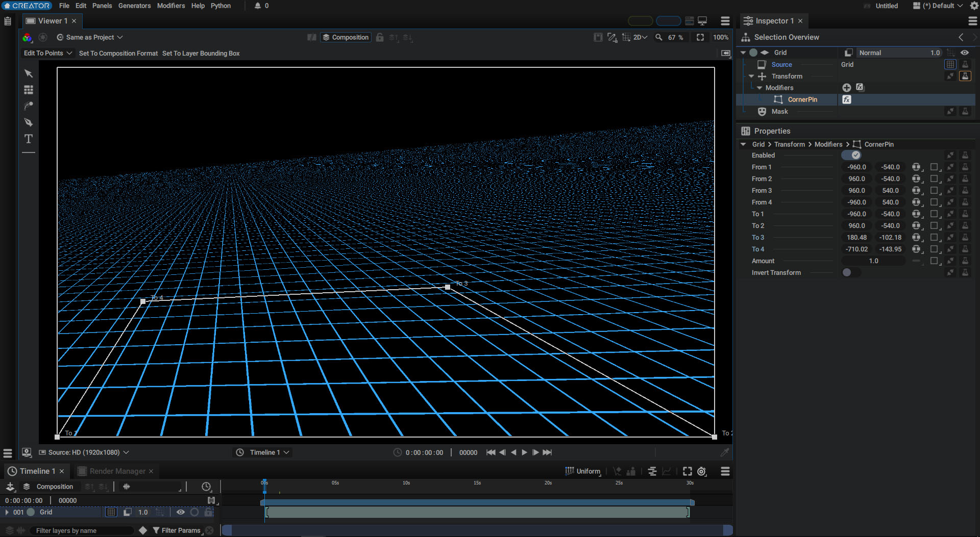
Task: Toggle the viewer composition lock icon
Action: tap(380, 37)
